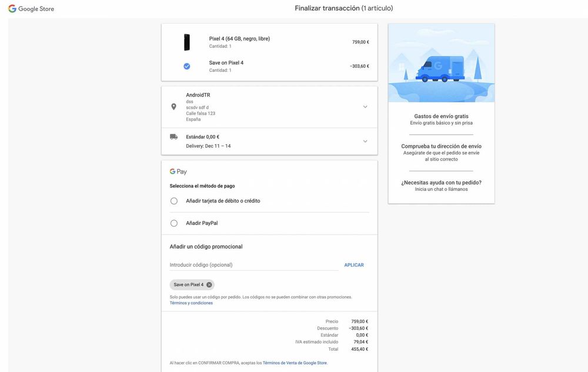Image resolution: width=588 pixels, height=372 pixels.
Task: Click the Gastos de envío gratis heading
Action: (441, 117)
